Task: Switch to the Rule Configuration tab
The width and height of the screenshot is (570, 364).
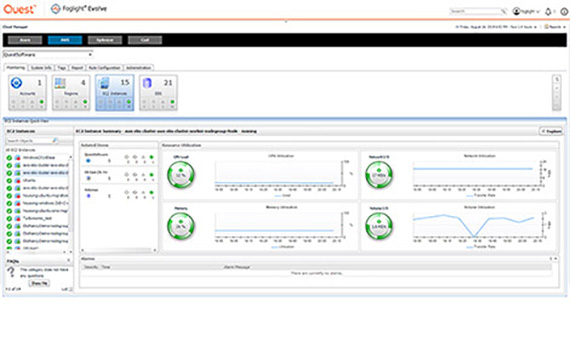Action: coord(104,68)
